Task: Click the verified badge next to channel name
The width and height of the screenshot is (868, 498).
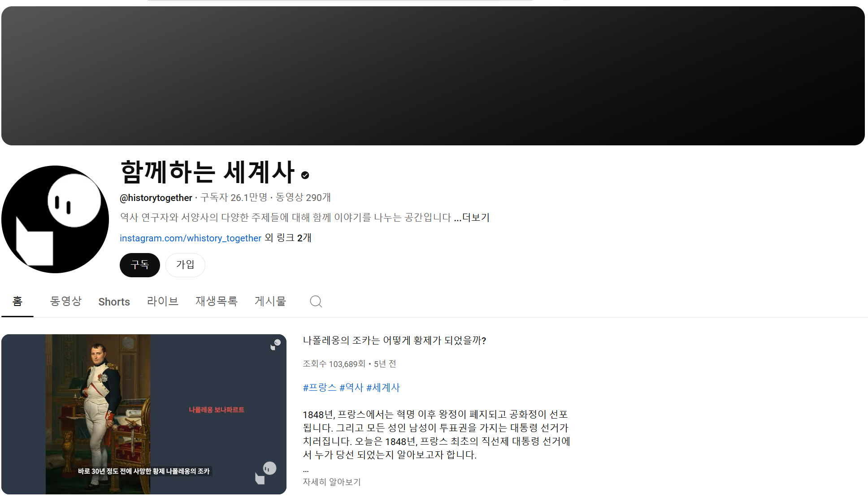Action: (x=305, y=175)
